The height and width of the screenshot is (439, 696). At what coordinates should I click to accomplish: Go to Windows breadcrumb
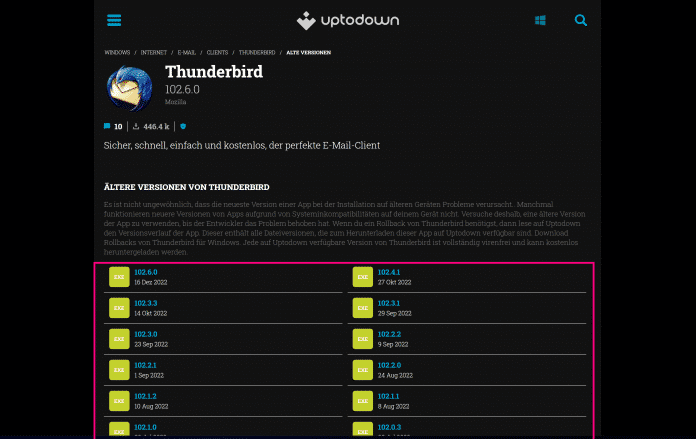coord(116,52)
